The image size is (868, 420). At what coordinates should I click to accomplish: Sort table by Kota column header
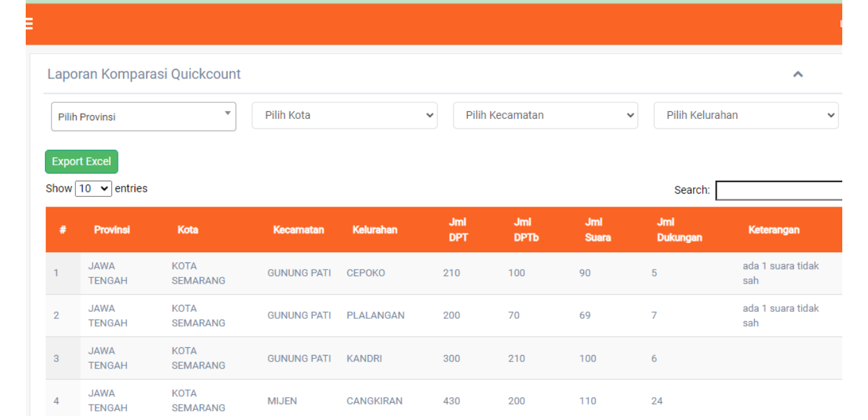pos(188,230)
